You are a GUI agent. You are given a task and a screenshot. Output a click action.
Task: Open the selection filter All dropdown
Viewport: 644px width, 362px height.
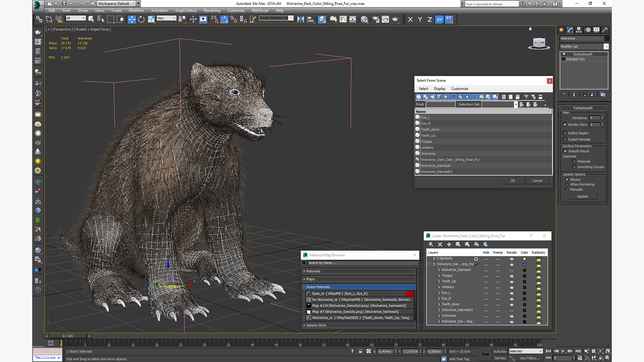point(76,18)
